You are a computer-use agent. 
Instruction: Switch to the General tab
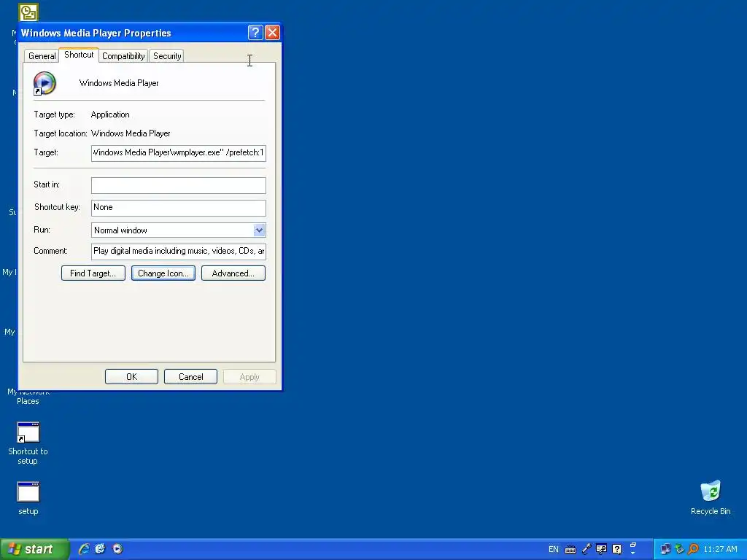click(x=42, y=56)
